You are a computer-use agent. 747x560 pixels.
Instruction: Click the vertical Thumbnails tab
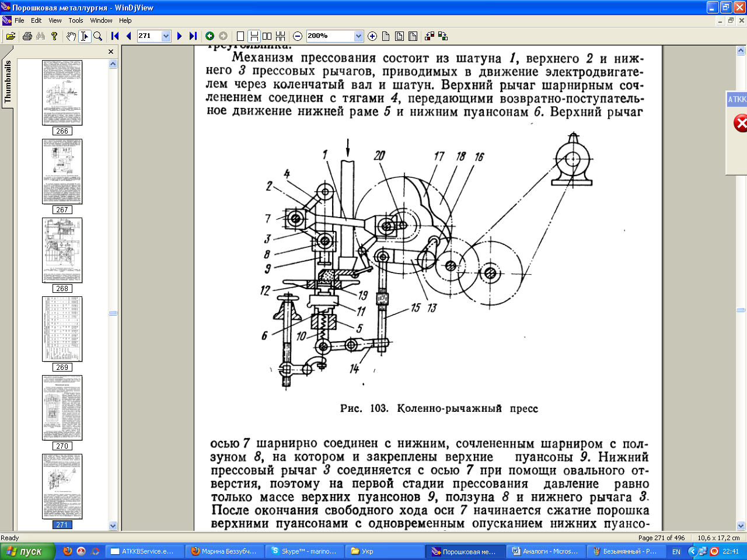[8, 82]
